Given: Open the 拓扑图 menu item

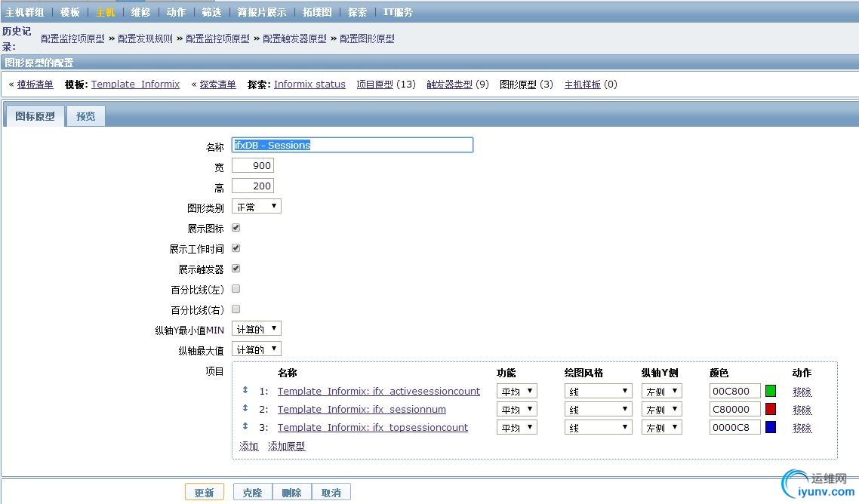Looking at the screenshot, I should point(317,12).
